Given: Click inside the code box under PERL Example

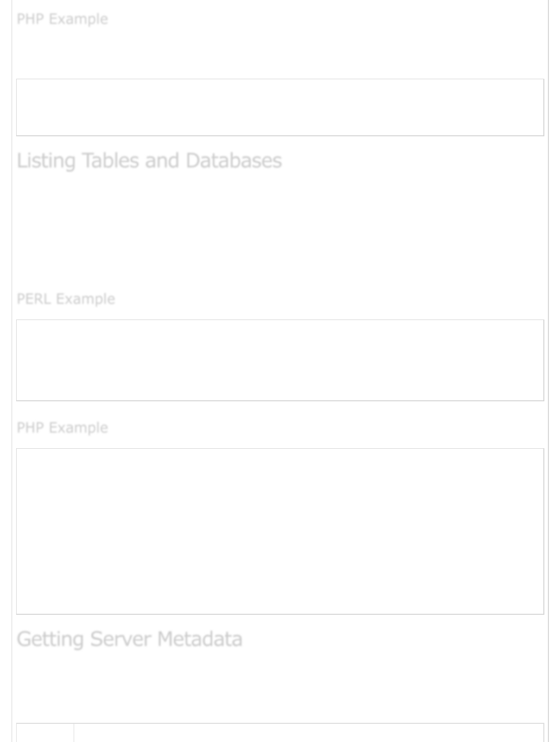Looking at the screenshot, I should click(x=280, y=360).
